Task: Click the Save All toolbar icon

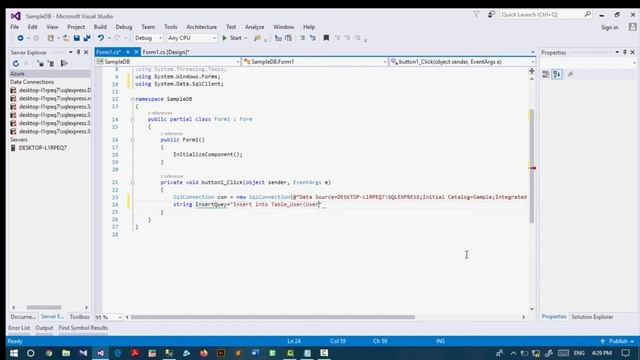Action: [x=87, y=38]
